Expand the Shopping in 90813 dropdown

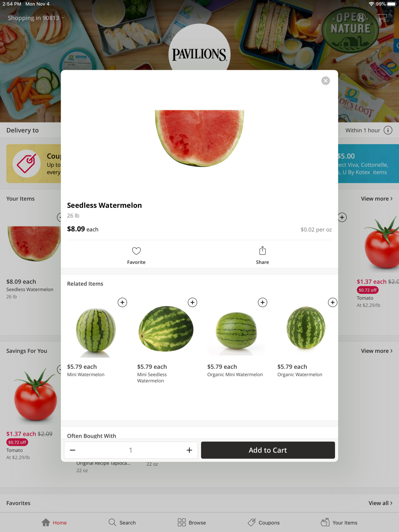[36, 18]
